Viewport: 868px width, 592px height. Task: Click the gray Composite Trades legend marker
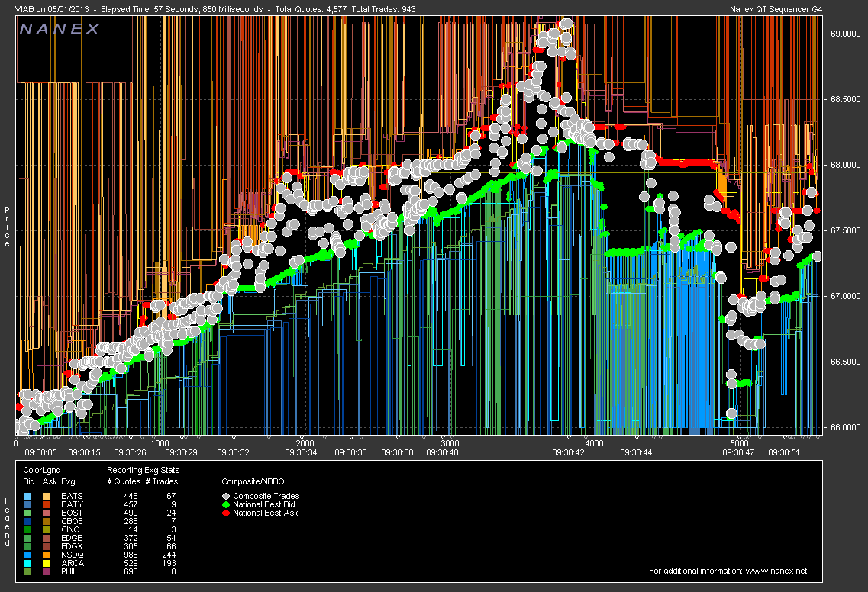[x=226, y=497]
